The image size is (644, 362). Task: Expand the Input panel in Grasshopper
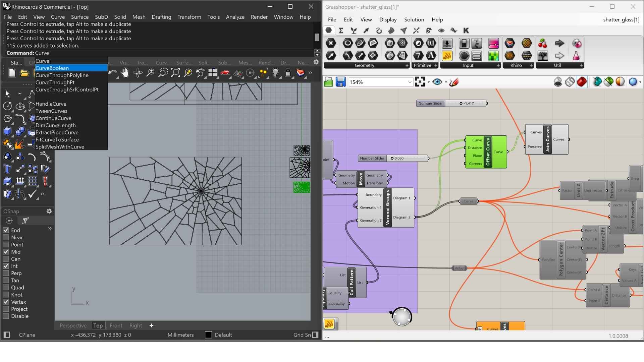pyautogui.click(x=498, y=66)
